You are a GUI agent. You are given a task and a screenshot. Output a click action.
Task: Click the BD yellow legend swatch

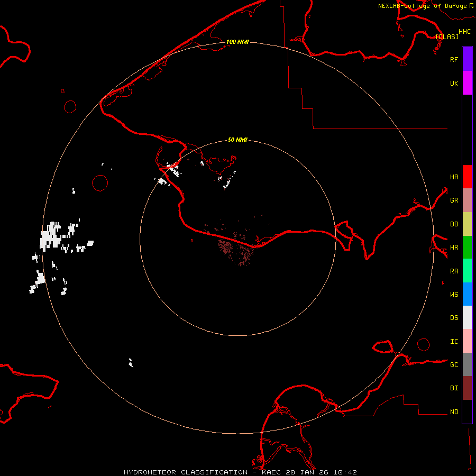coord(467,224)
